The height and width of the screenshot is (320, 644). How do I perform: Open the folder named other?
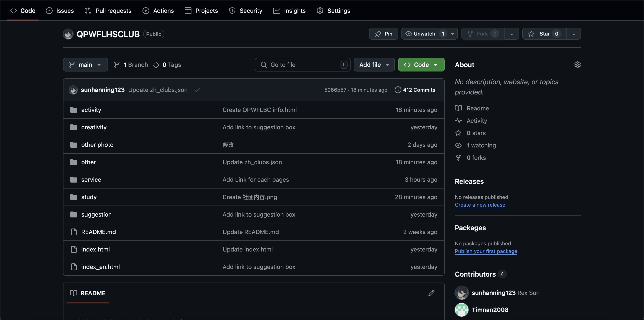click(89, 162)
